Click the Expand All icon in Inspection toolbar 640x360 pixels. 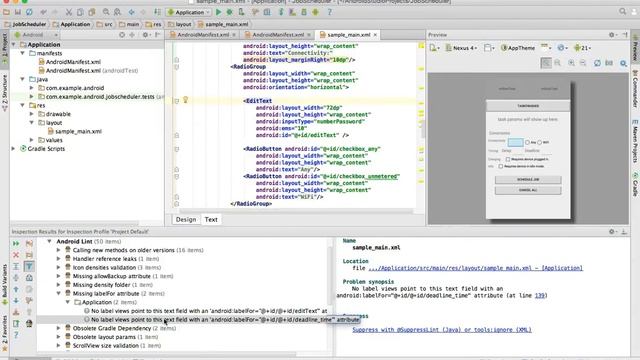16,267
